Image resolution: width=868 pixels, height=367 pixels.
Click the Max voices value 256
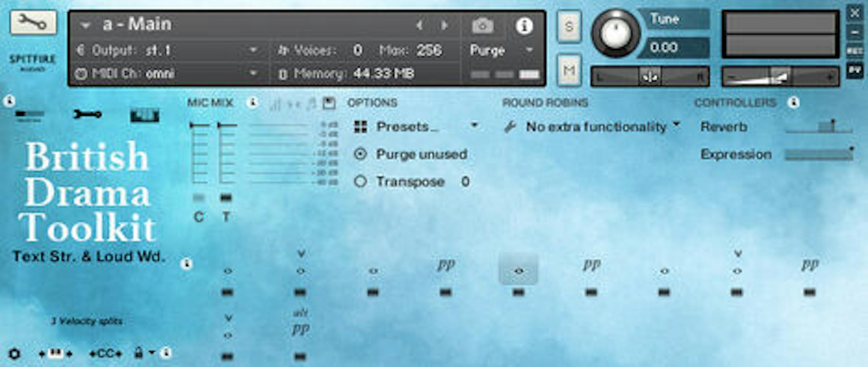tap(429, 50)
